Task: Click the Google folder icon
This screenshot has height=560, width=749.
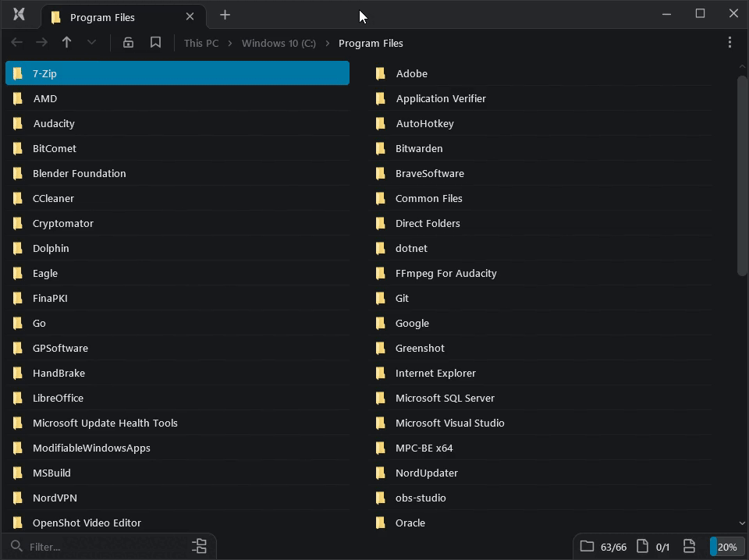Action: [381, 323]
